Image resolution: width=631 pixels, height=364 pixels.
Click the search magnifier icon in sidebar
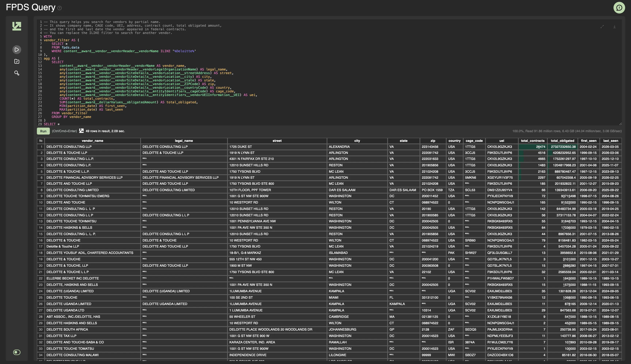pyautogui.click(x=17, y=73)
